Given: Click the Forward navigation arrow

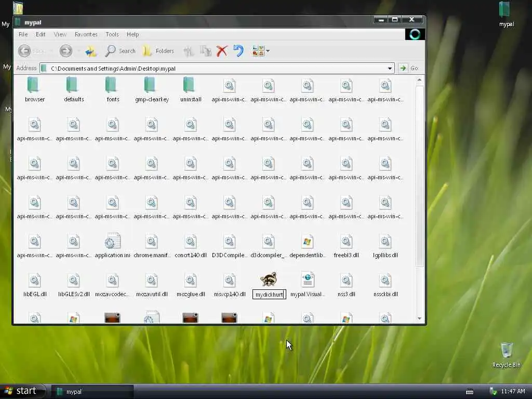Looking at the screenshot, I should 66,51.
